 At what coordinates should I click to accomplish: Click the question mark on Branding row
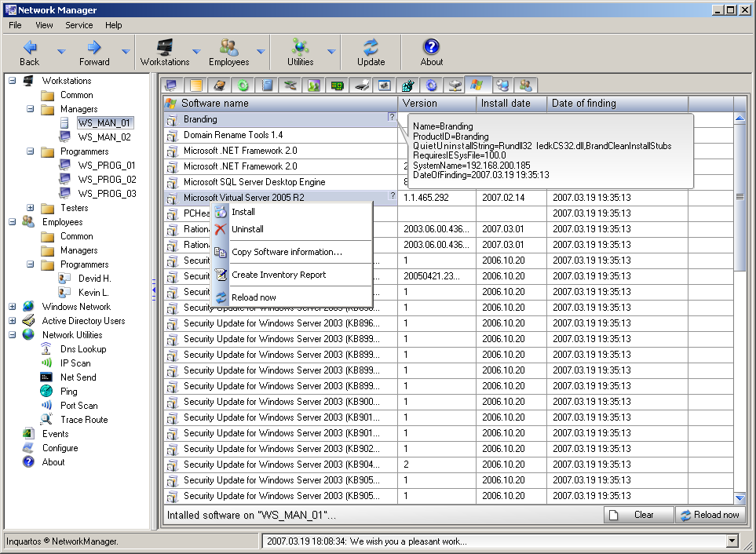(392, 117)
